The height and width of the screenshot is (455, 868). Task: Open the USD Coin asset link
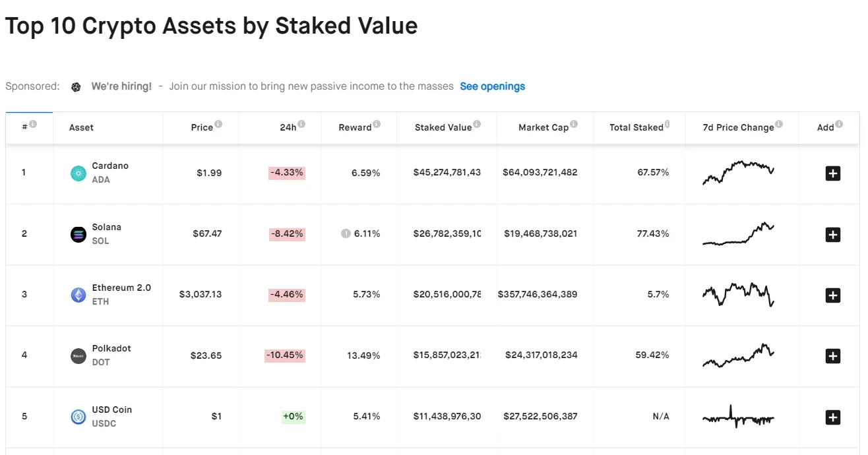click(x=111, y=409)
